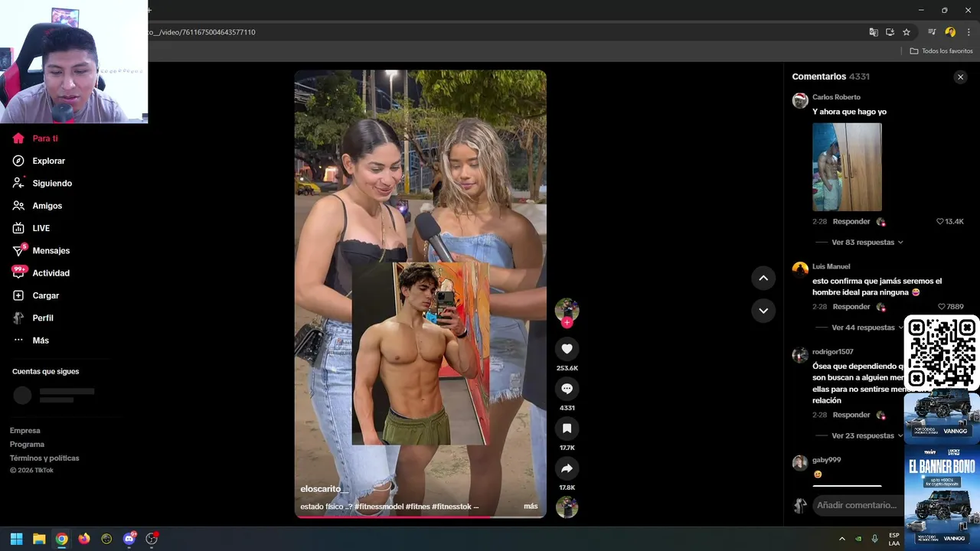Image resolution: width=980 pixels, height=551 pixels.
Task: Reply to rodrigor1507's comment
Action: (851, 415)
